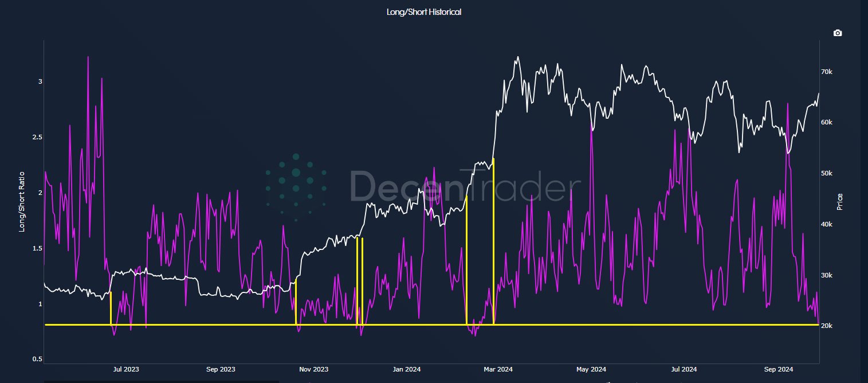
Task: Select the Nov 2023 x-axis tick label
Action: click(313, 369)
